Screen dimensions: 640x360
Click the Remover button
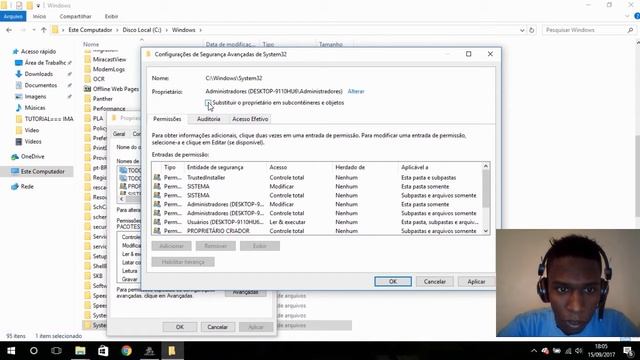216,246
